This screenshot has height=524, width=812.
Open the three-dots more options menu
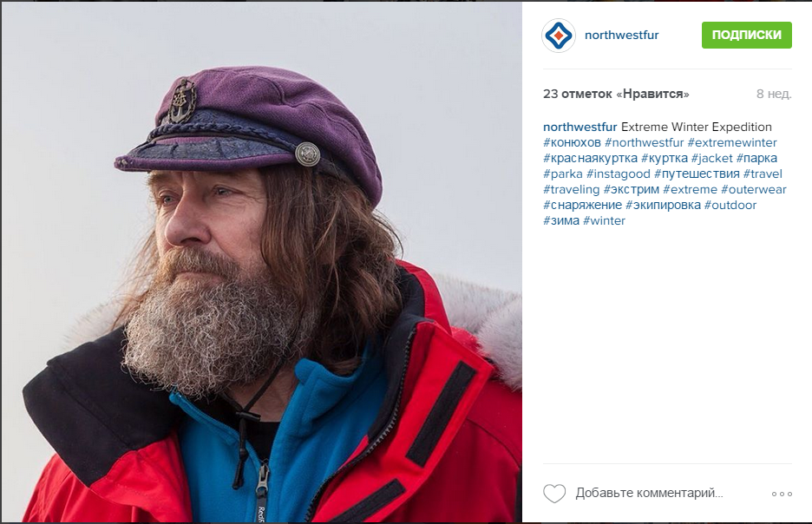(x=782, y=494)
